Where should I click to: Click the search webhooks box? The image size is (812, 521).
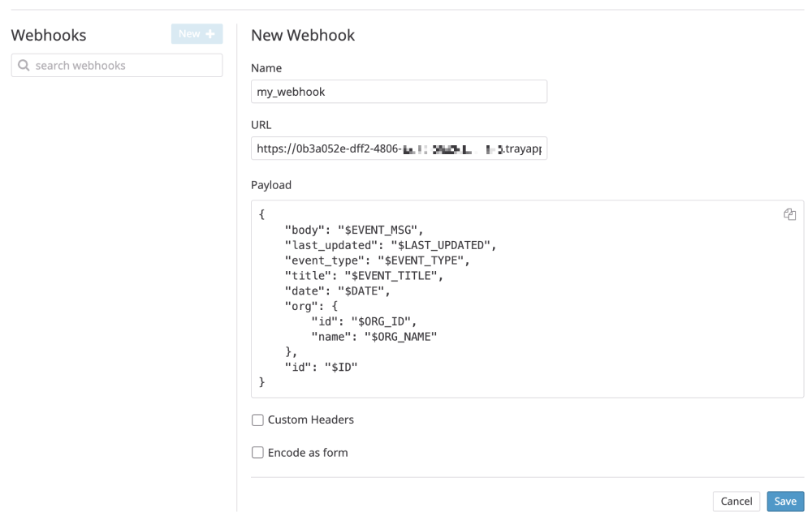[x=116, y=65]
